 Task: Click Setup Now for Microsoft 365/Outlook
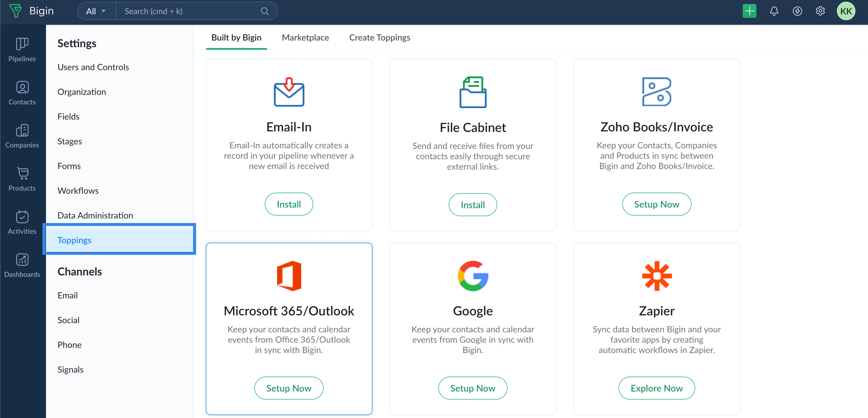[289, 388]
